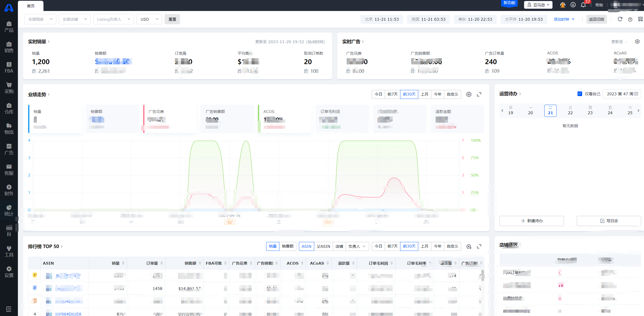Toggle the 销售额 metric card in 业绩走势
Viewport: 644px width, 316px height.
pos(112,119)
